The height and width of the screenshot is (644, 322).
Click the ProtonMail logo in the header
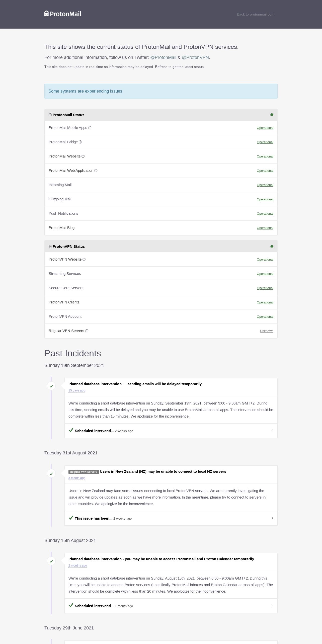(63, 14)
